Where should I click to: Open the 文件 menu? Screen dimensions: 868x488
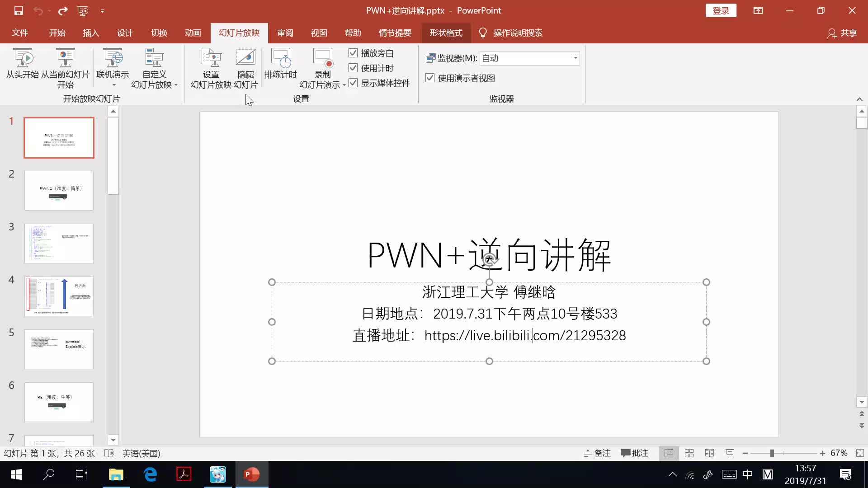[x=19, y=33]
